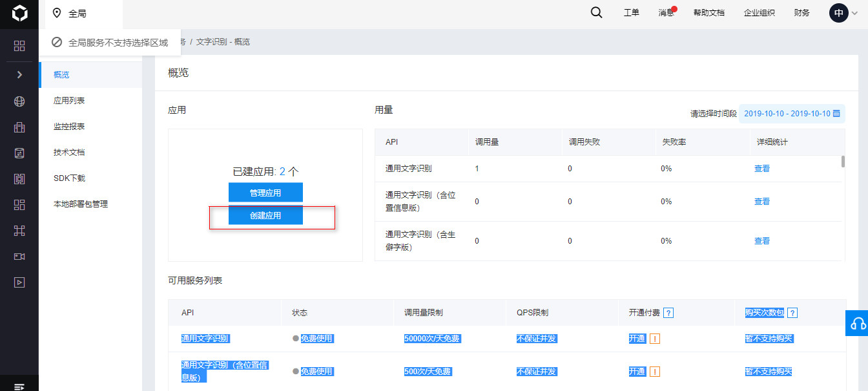This screenshot has width=868, height=391.
Task: Click the Baidu cloud logo icon
Action: click(x=19, y=14)
